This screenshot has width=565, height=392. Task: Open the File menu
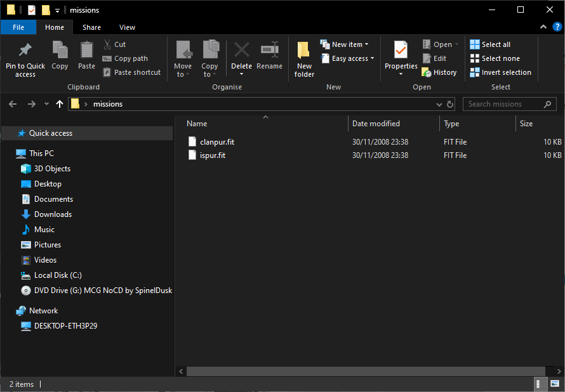tap(18, 27)
